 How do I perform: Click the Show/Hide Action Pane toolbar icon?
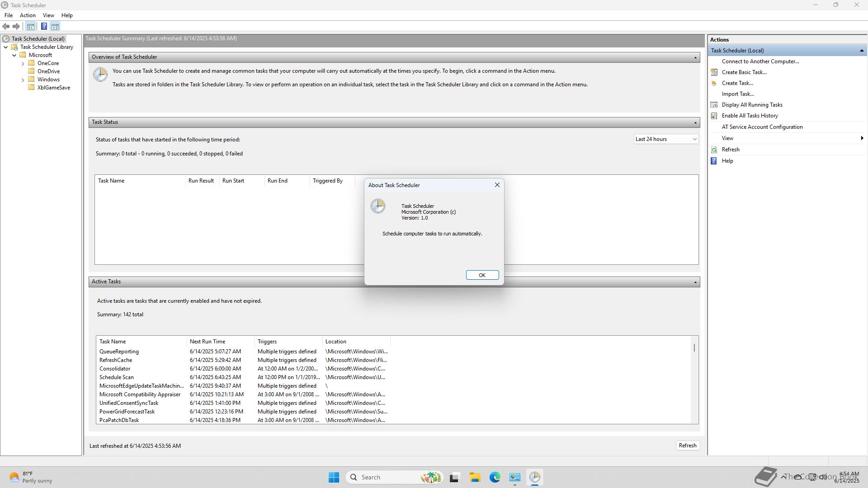point(55,27)
